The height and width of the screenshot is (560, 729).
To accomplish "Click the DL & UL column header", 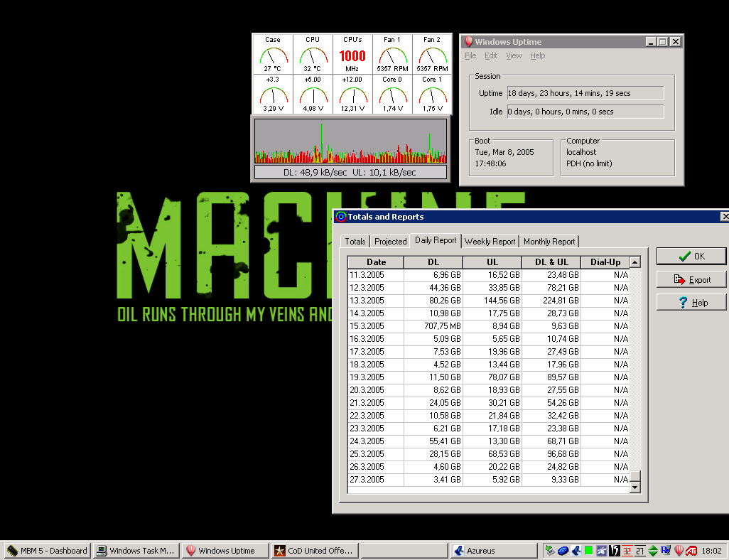I will point(551,262).
